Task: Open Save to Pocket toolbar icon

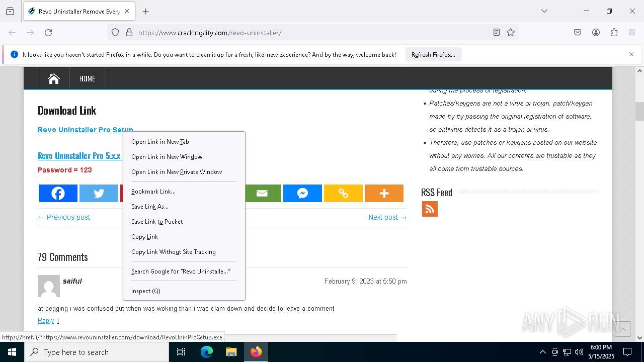Action: coord(578,33)
